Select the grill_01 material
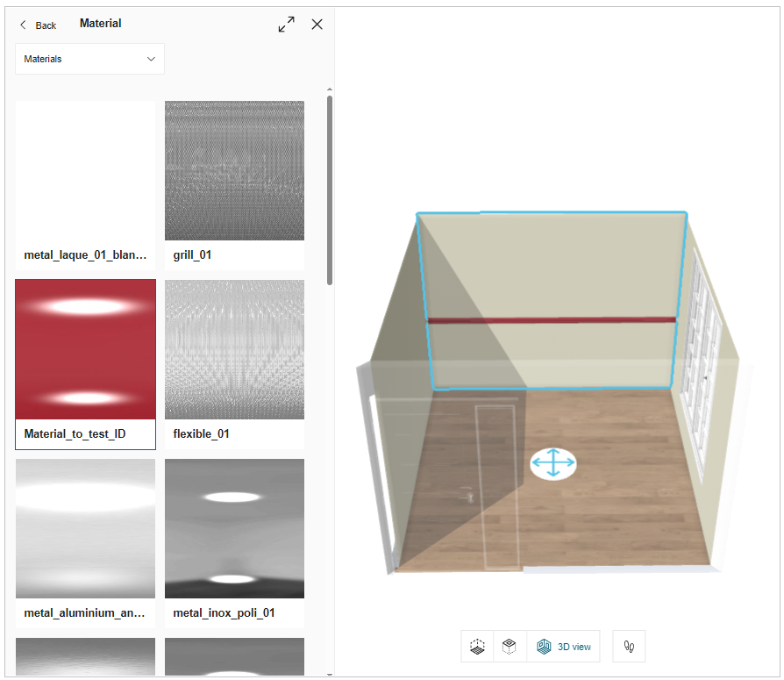 [234, 170]
